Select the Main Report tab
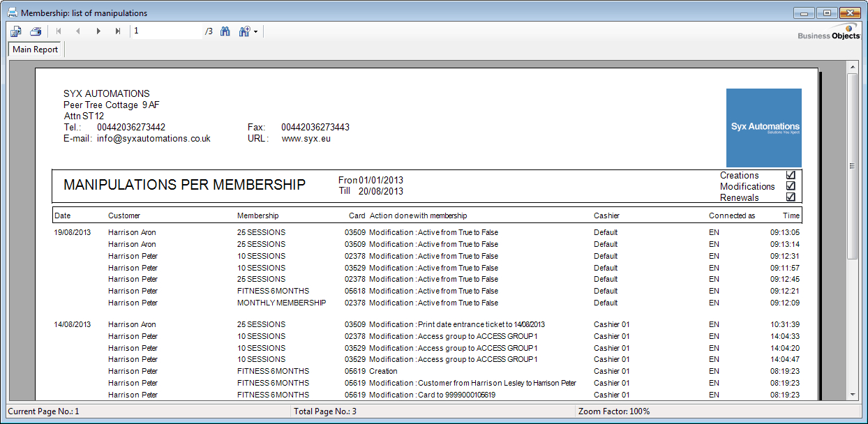The width and height of the screenshot is (868, 424). (36, 50)
